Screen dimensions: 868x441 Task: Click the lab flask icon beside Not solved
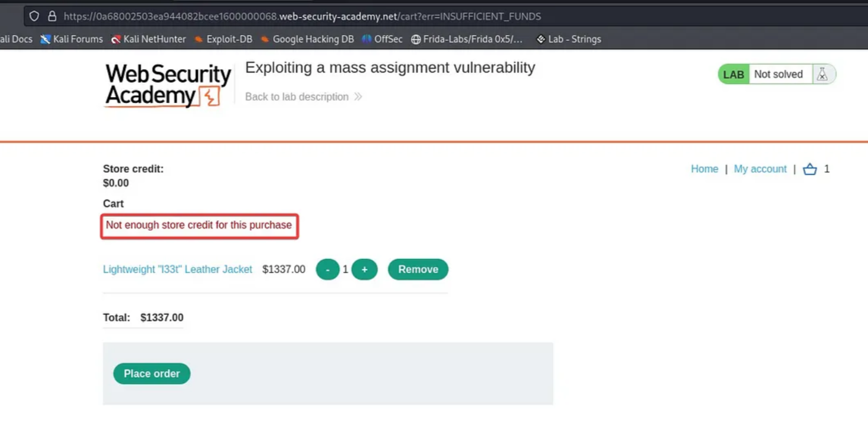pos(823,74)
